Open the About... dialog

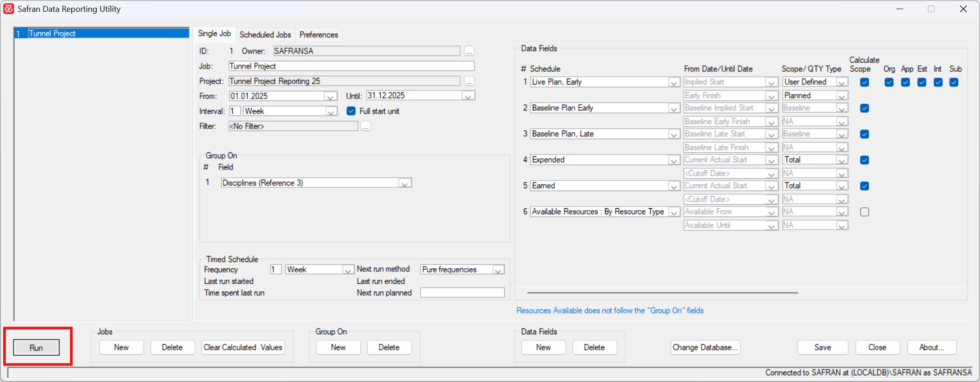[932, 347]
